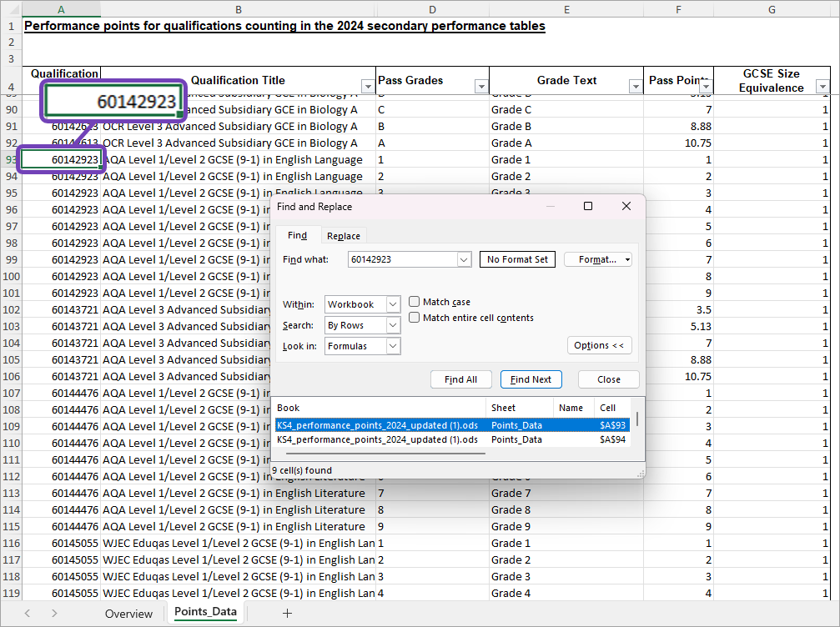Add a new worksheet with the plus icon
The width and height of the screenshot is (840, 627).
coord(287,612)
